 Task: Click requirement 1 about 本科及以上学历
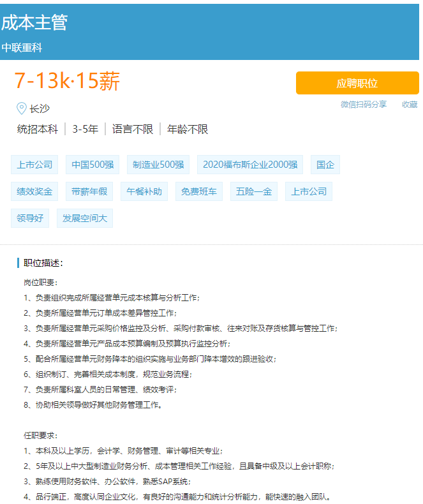[123, 451]
